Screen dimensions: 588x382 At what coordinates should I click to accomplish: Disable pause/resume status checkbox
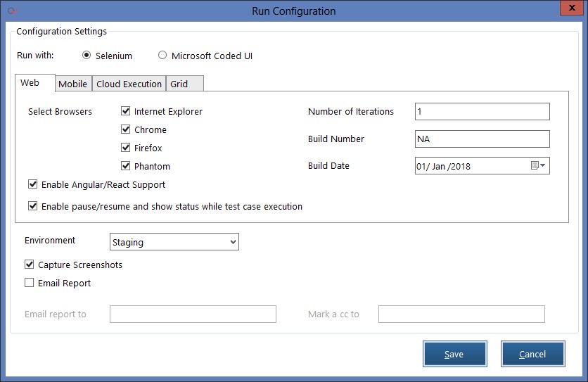[33, 206]
